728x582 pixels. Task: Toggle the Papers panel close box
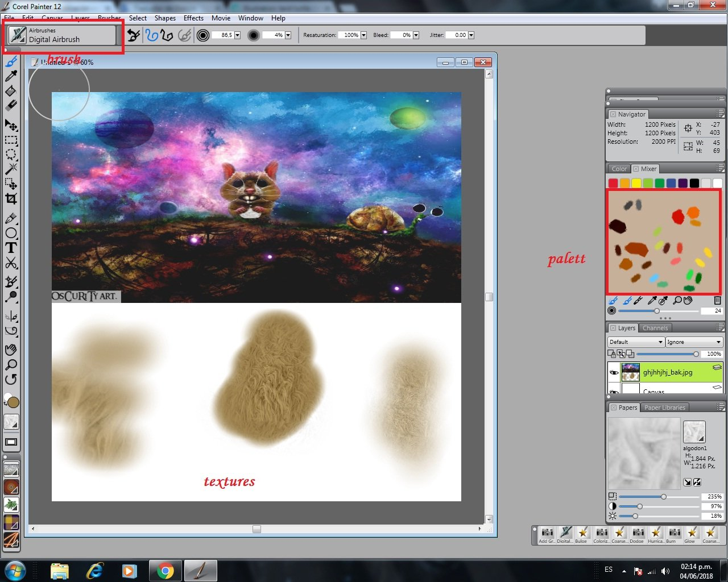pyautogui.click(x=614, y=408)
